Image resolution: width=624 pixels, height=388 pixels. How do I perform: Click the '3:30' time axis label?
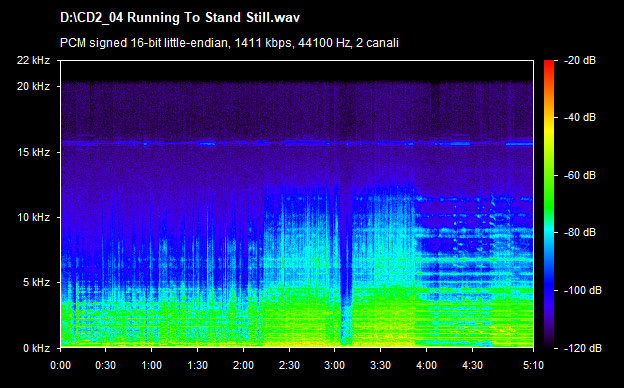[380, 365]
